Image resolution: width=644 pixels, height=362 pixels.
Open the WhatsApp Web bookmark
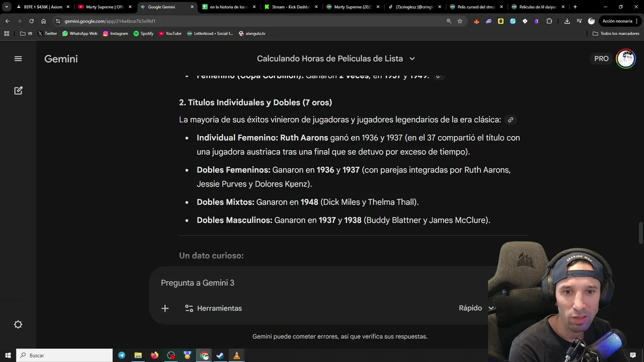pyautogui.click(x=79, y=33)
